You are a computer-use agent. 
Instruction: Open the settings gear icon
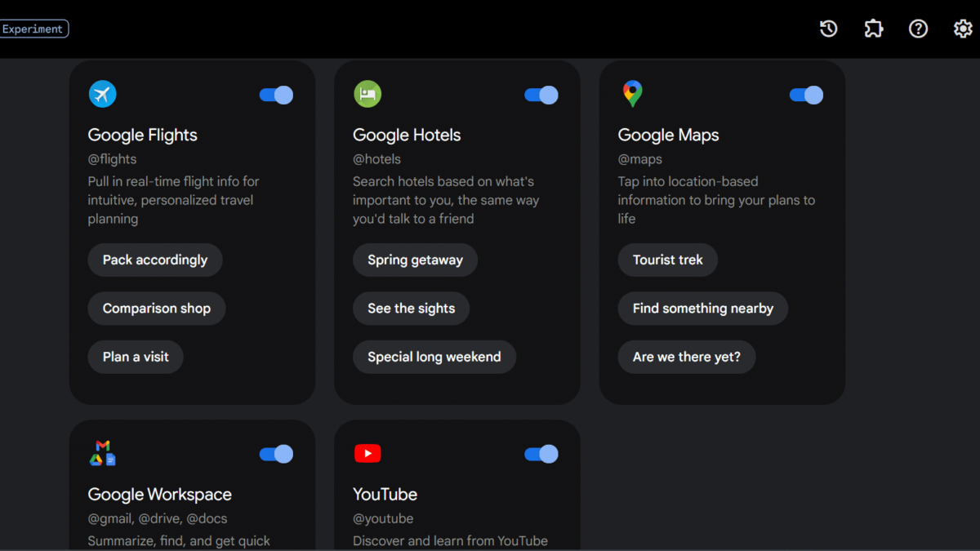click(963, 29)
